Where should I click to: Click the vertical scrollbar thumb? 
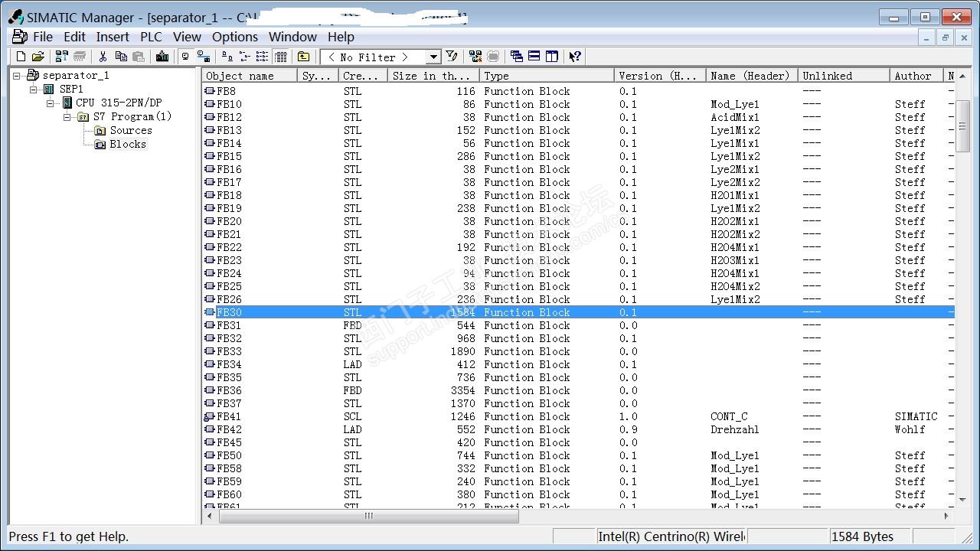coord(962,126)
